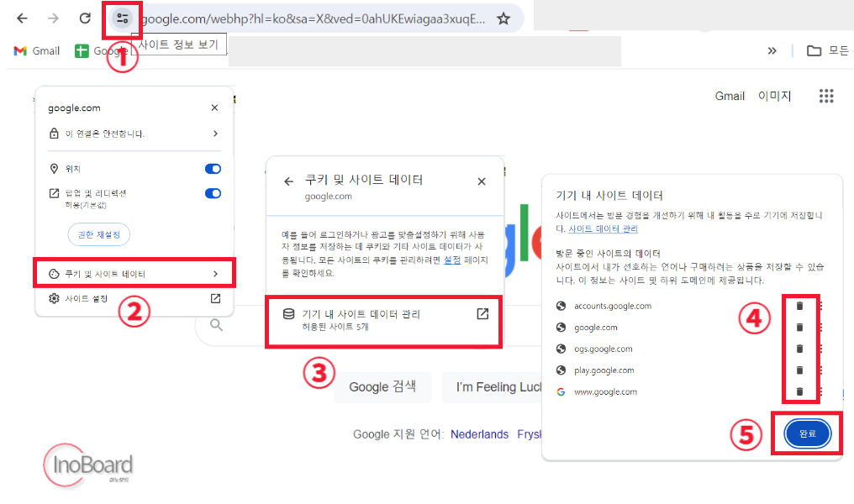Open the Google apps grid
The image size is (854, 504).
[826, 97]
